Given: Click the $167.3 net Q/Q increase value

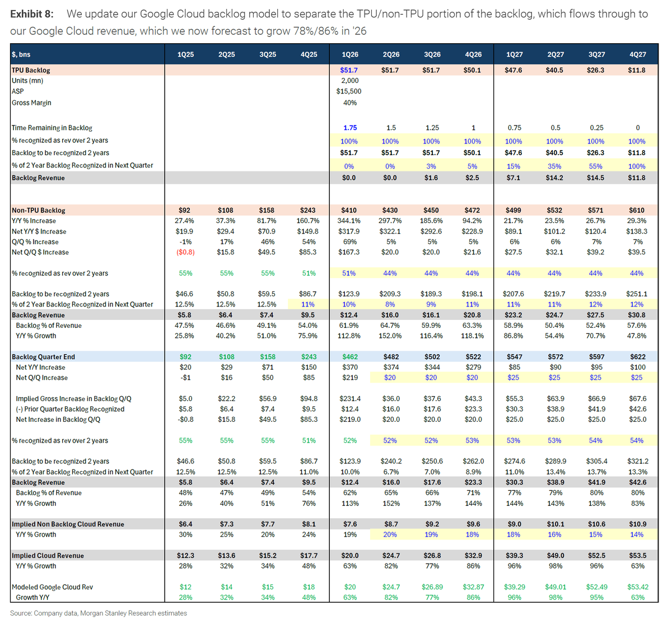Looking at the screenshot, I should [x=349, y=252].
